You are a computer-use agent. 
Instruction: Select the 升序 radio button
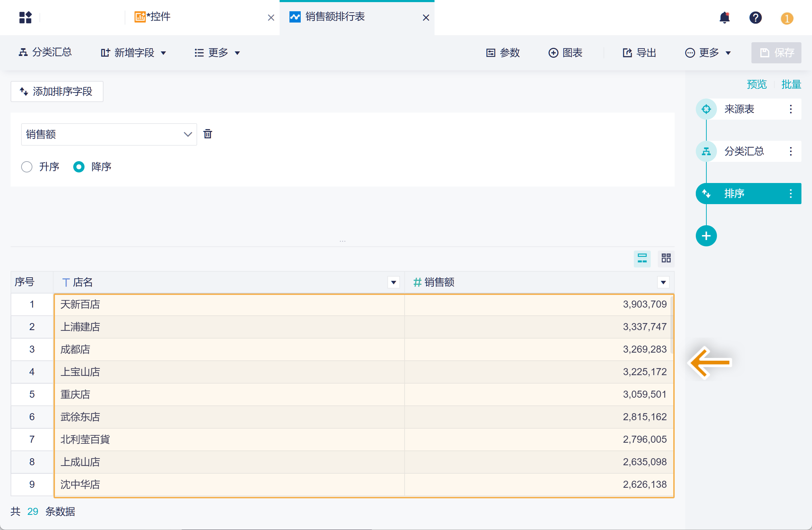[x=27, y=167]
